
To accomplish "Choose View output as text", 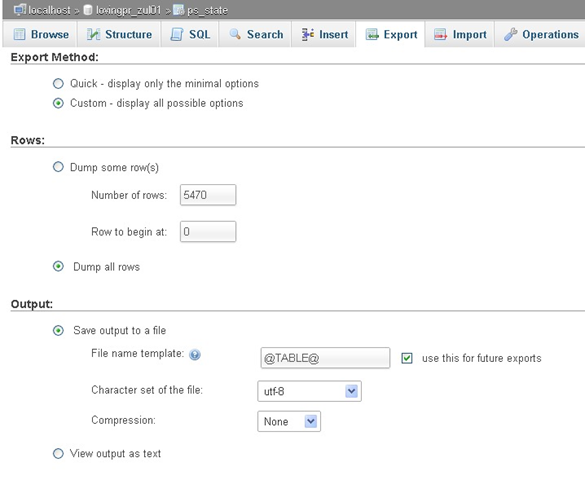I will 58,454.
